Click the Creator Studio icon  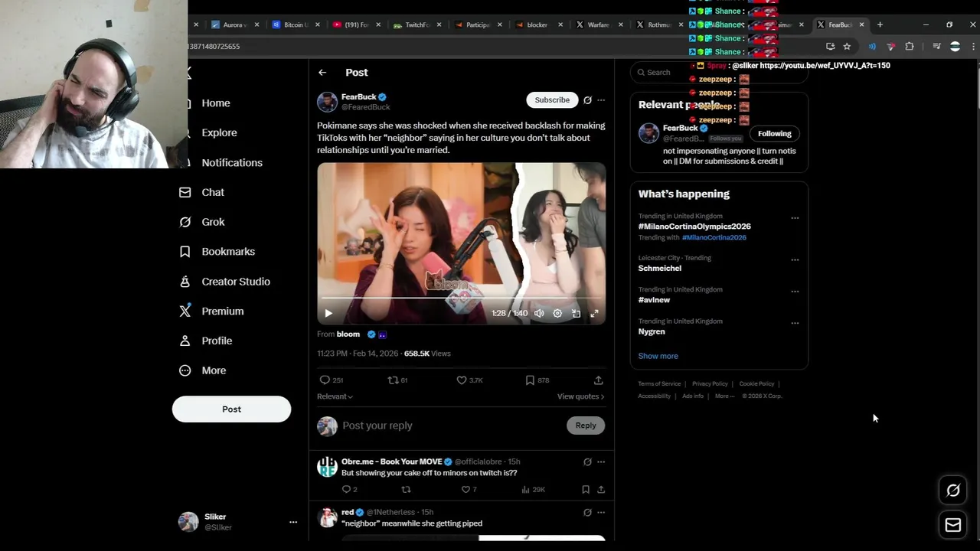(185, 282)
